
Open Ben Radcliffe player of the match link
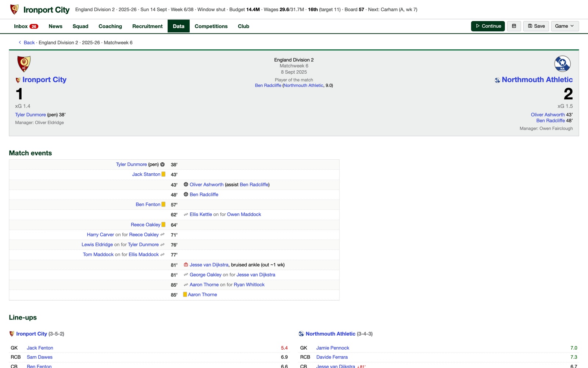(x=268, y=85)
